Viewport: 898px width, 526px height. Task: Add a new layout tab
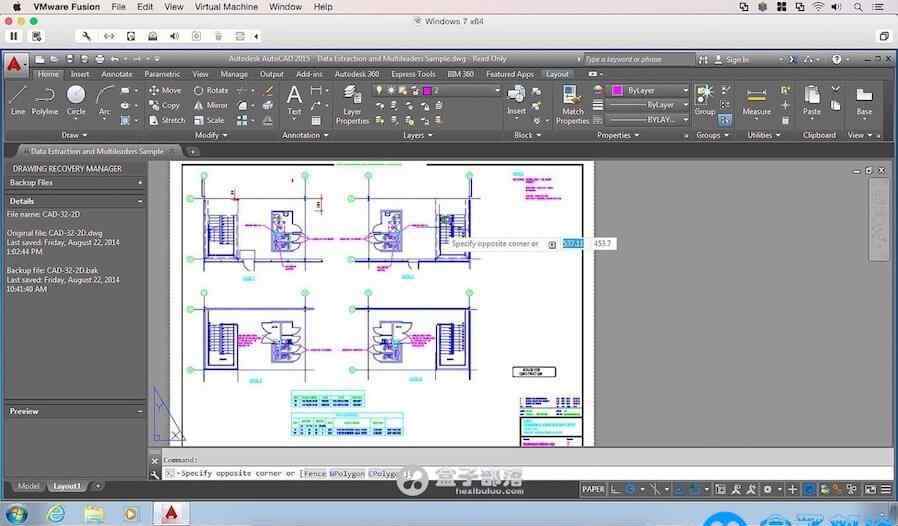(x=98, y=486)
